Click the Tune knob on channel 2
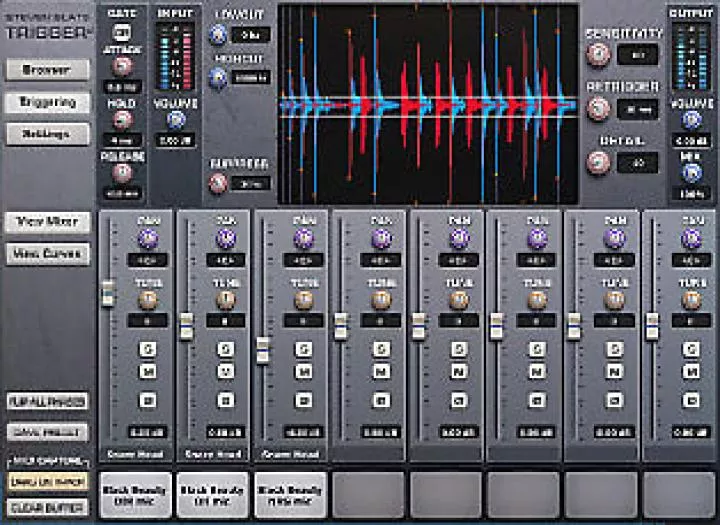Screen dimensions: 720x525 225,300
